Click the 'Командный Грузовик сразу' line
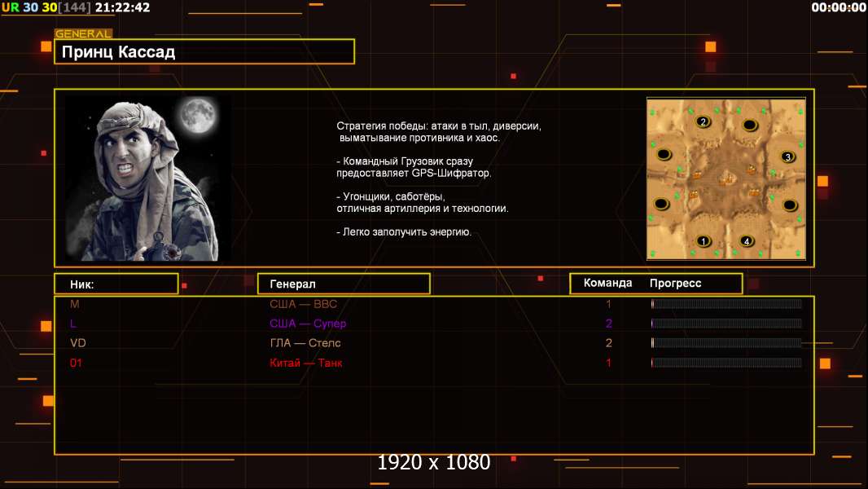 point(405,161)
